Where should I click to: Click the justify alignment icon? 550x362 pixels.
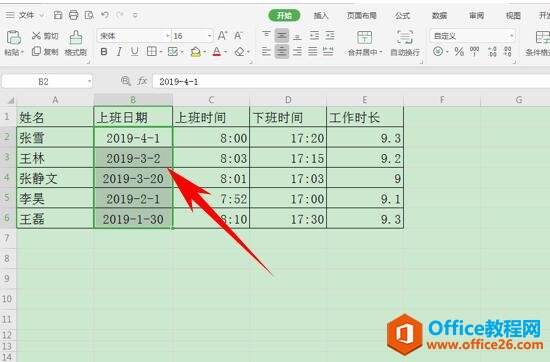point(313,52)
